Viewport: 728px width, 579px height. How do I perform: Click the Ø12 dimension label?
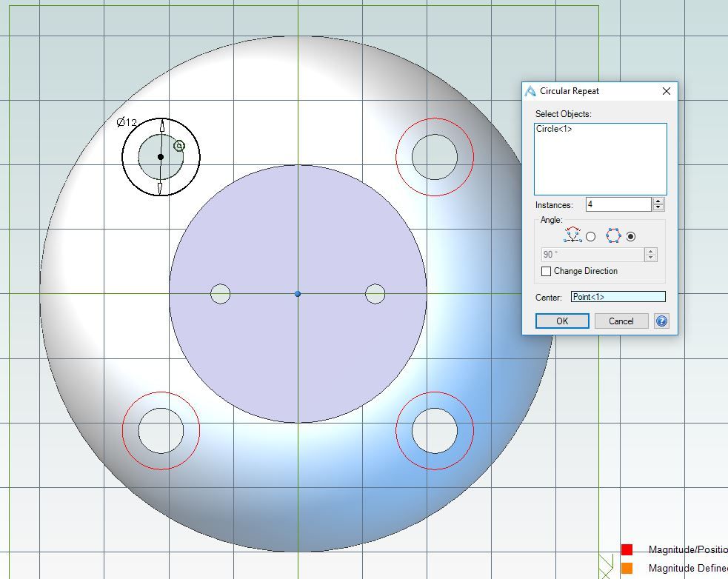click(127, 122)
